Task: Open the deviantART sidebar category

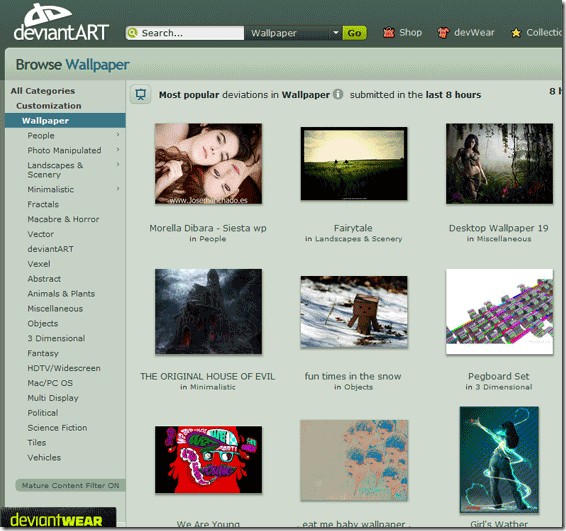Action: pos(51,249)
